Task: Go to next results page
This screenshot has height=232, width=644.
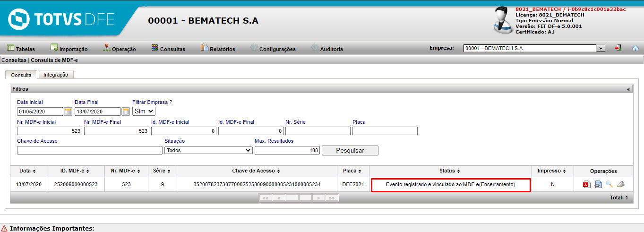Action: pos(319,198)
